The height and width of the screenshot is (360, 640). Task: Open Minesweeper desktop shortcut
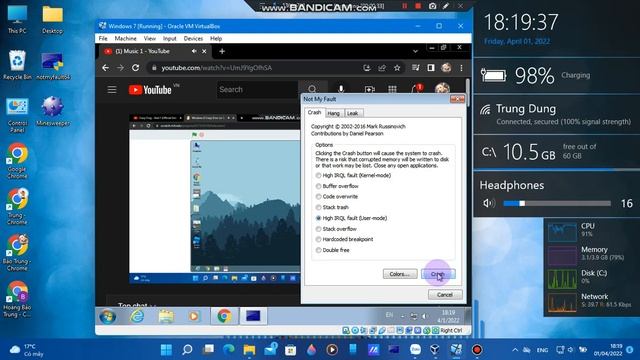pyautogui.click(x=53, y=111)
